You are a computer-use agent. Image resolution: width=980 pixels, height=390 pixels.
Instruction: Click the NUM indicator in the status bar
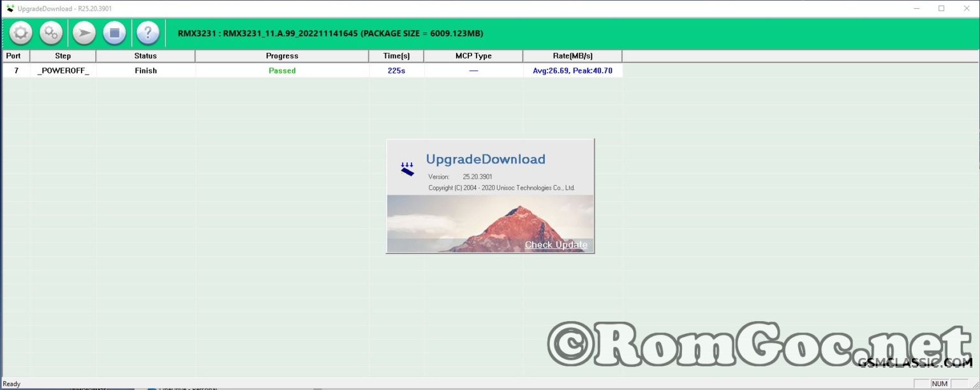click(x=939, y=384)
